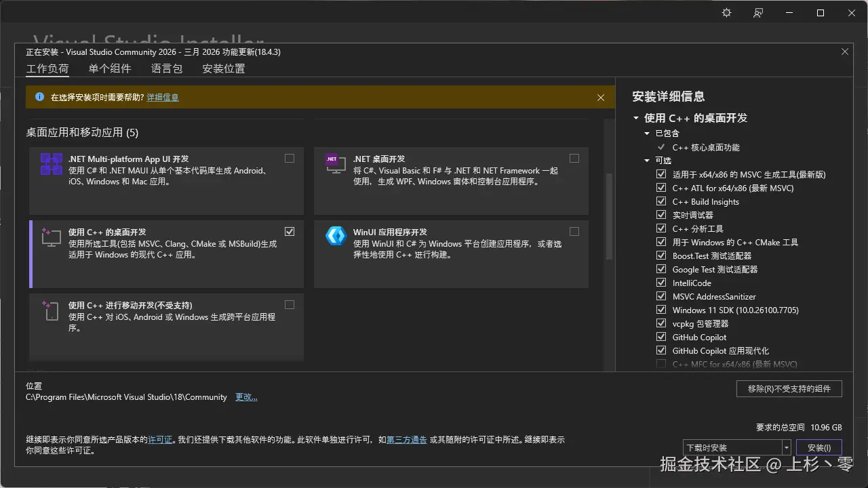Uncheck IntelliCode component

[661, 283]
